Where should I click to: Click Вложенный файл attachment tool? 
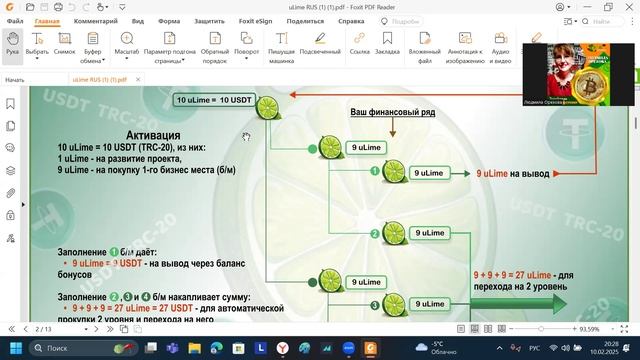click(x=424, y=47)
